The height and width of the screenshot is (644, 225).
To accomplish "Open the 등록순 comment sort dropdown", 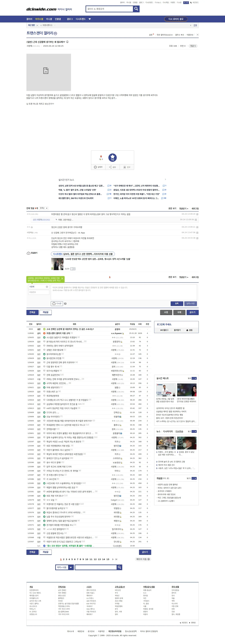I will click(44, 208).
